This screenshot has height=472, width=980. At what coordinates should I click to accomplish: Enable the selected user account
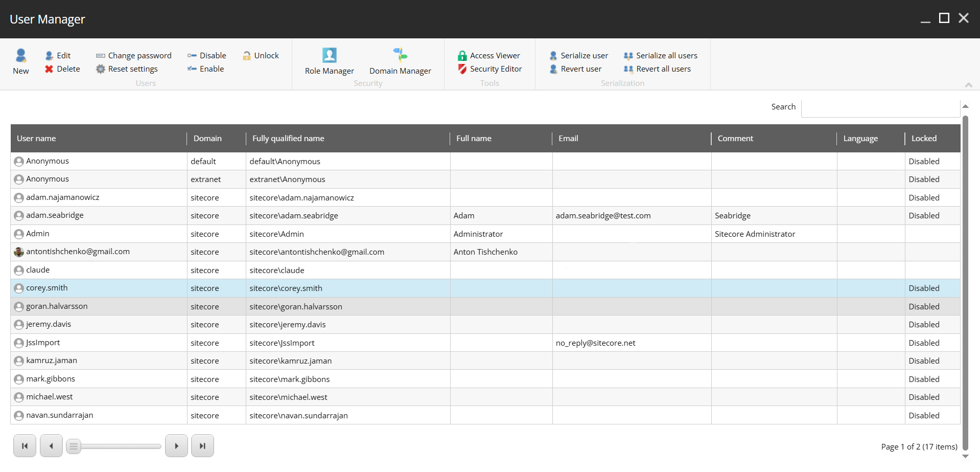[206, 69]
